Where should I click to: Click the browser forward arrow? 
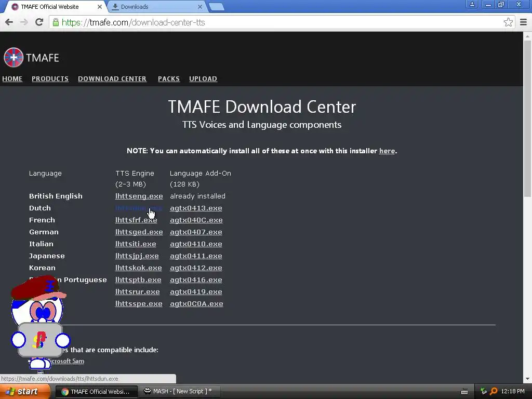24,22
